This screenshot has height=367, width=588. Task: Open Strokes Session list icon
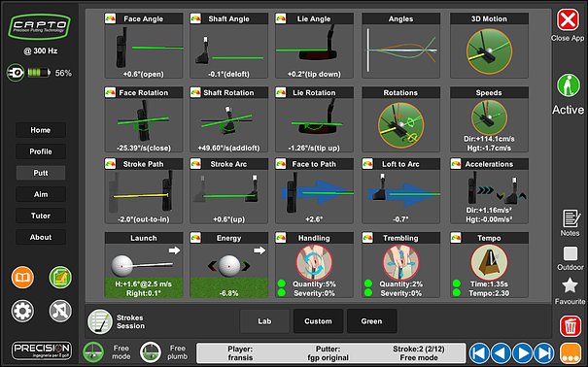pyautogui.click(x=100, y=321)
